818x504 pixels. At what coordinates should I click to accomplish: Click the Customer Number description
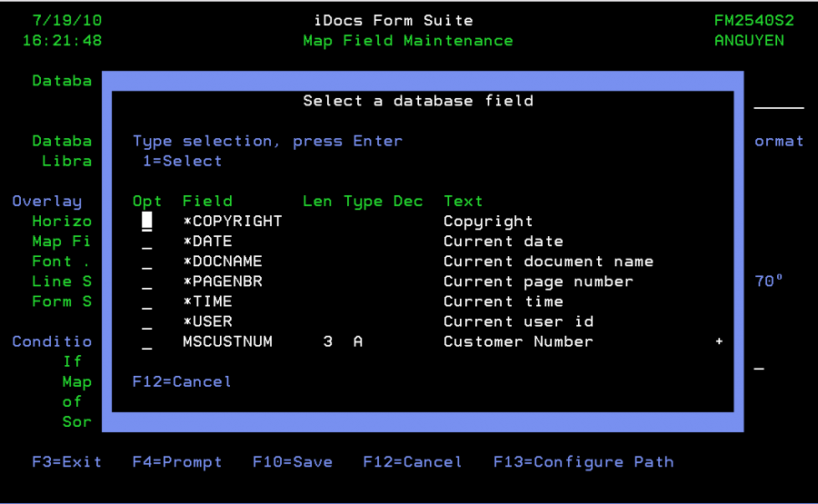518,341
